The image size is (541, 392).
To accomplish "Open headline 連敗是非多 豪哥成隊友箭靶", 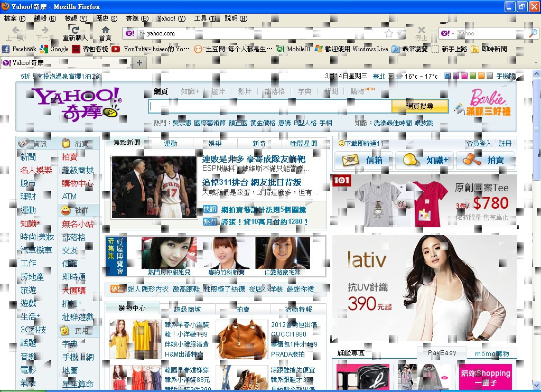I will coord(254,160).
